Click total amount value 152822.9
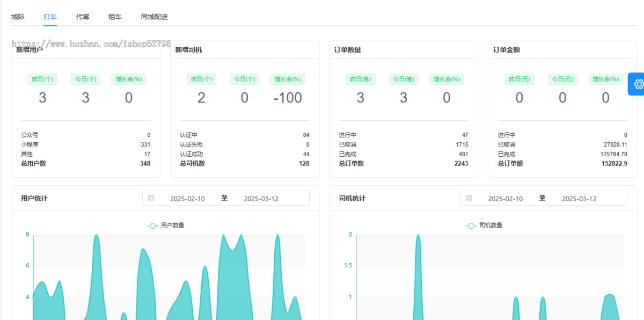 coord(614,164)
